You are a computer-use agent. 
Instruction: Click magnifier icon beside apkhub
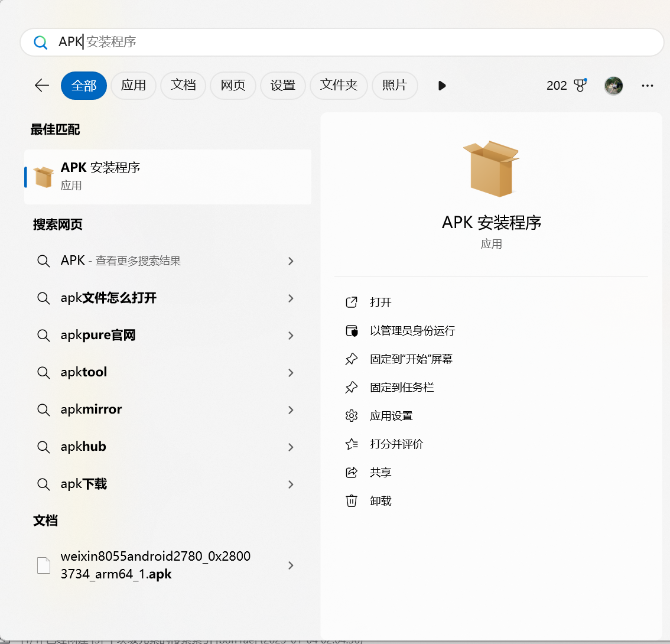pos(43,447)
